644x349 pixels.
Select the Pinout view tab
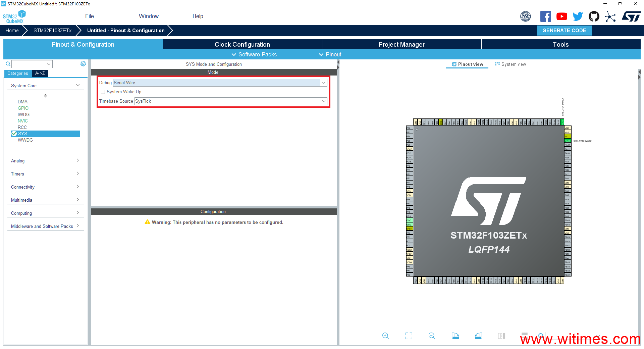(x=467, y=64)
